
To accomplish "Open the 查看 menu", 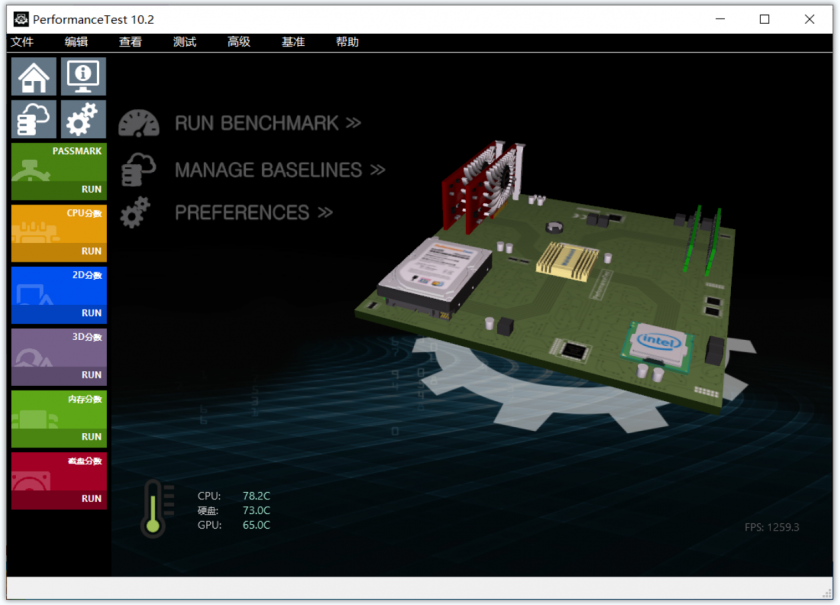I will pos(130,42).
